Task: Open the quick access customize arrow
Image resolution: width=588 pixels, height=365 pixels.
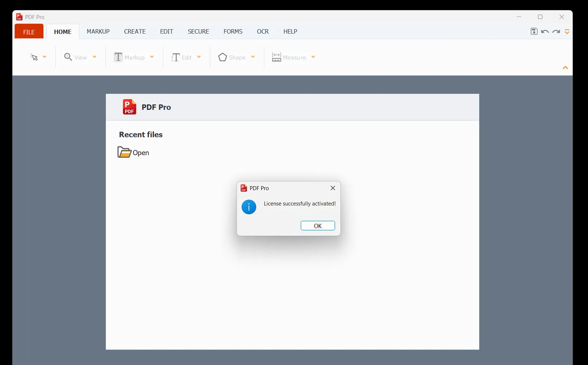Action: (567, 32)
